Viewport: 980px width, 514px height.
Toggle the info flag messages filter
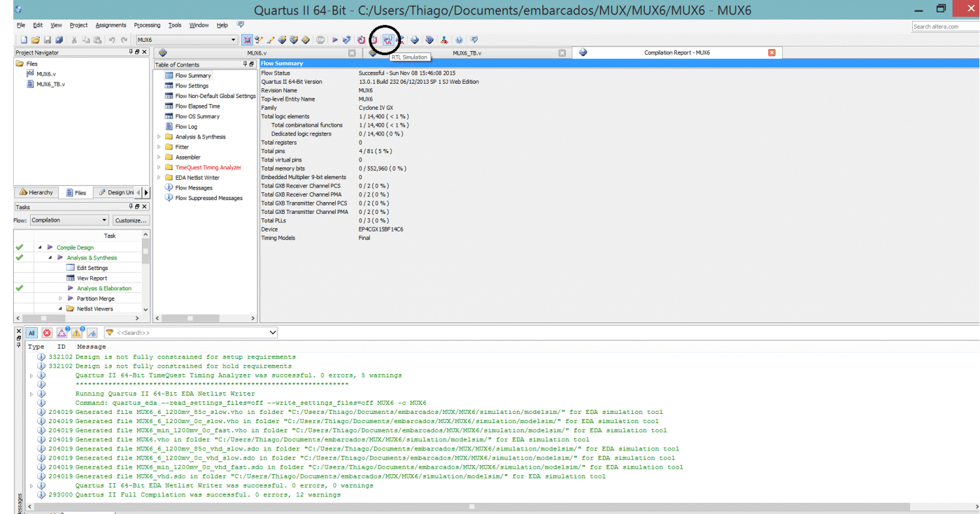[x=92, y=333]
